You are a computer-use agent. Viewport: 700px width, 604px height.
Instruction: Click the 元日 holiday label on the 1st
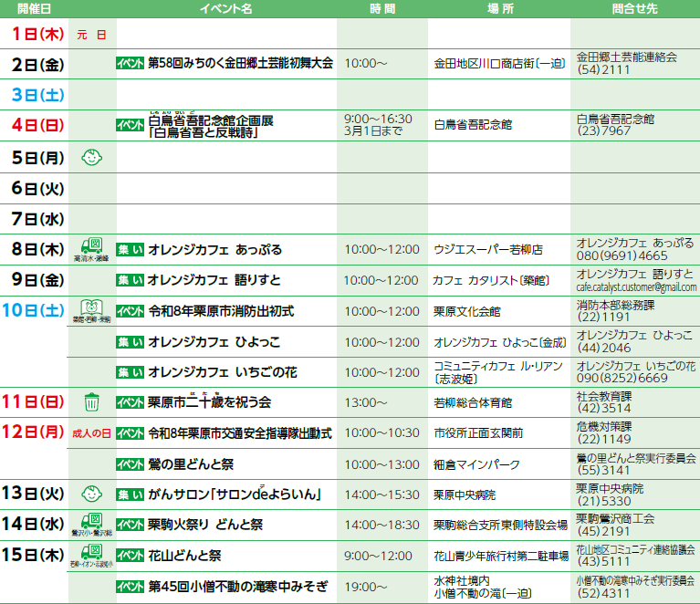(91, 35)
